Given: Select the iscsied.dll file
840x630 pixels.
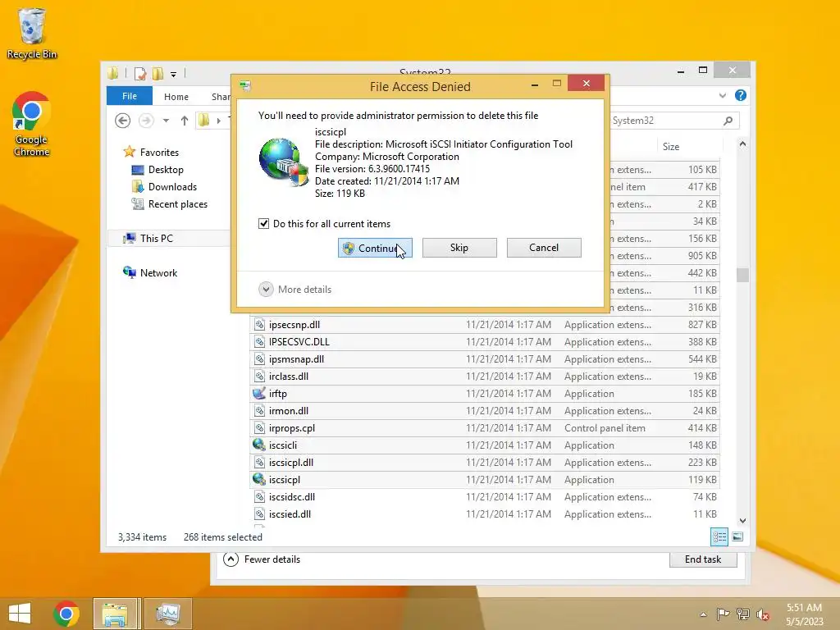Looking at the screenshot, I should (x=485, y=514).
